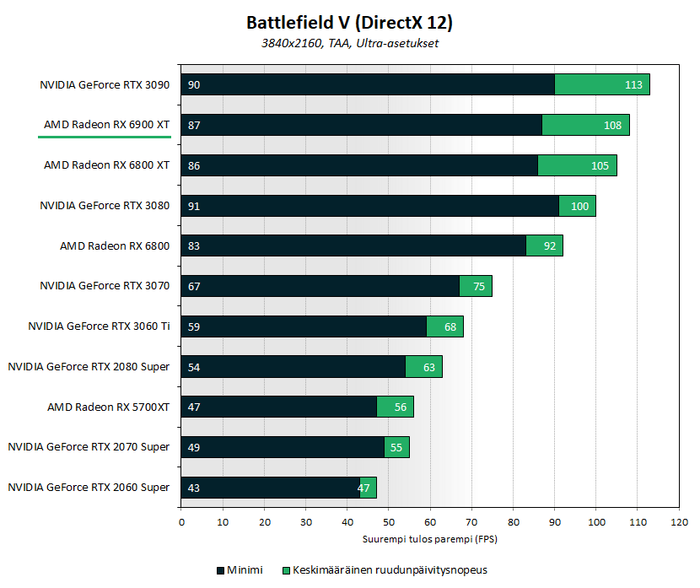The width and height of the screenshot is (700, 588).
Task: Click the NVIDIA GeForce RTX 3090 label
Action: [x=105, y=85]
